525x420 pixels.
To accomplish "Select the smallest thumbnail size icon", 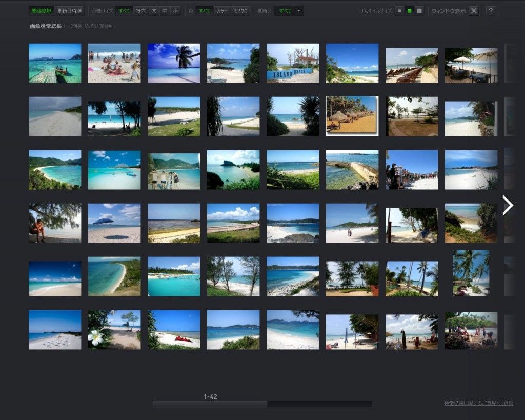I will [x=399, y=11].
